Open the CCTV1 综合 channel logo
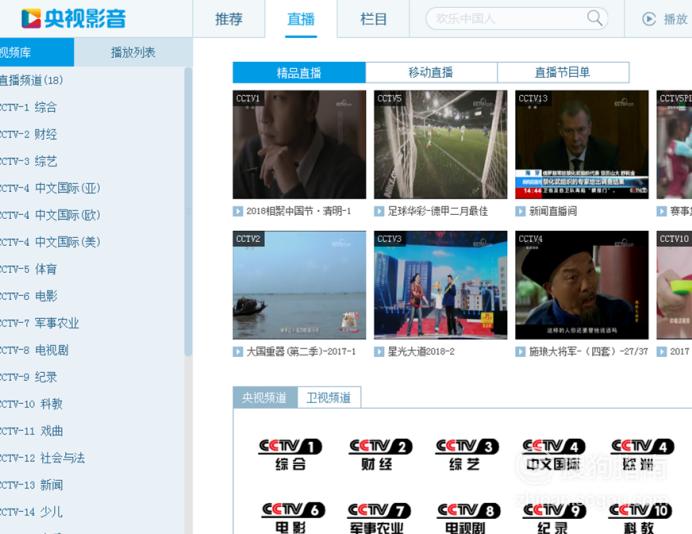Image resolution: width=692 pixels, height=534 pixels. pyautogui.click(x=290, y=455)
